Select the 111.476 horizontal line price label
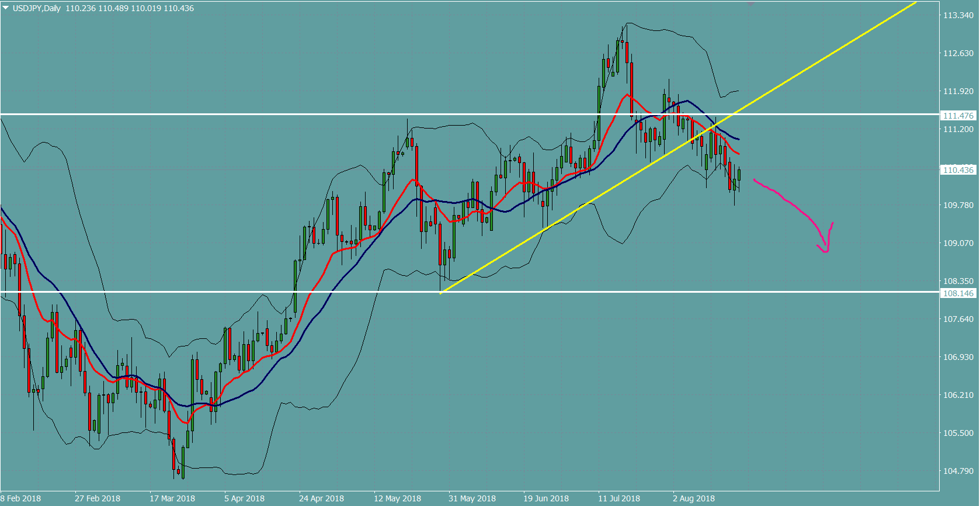Viewport: 980px width, 506px height. 958,116
